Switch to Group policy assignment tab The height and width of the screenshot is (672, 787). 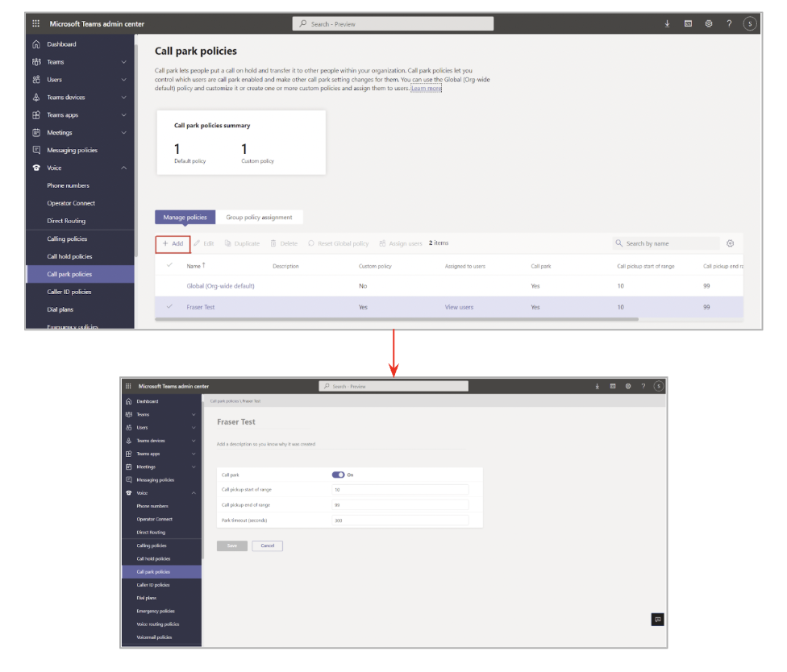click(x=259, y=217)
